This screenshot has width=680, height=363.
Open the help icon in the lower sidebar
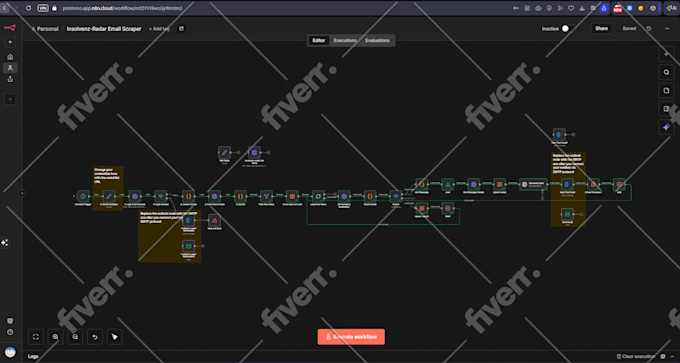[x=10, y=332]
